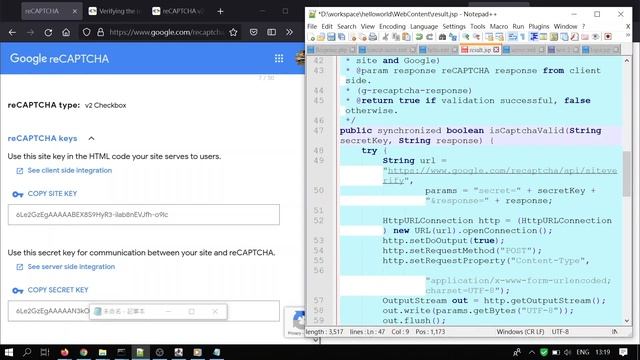Image resolution: width=640 pixels, height=360 pixels.
Task: Click the Firefox sidebar icon
Action: 271,32
